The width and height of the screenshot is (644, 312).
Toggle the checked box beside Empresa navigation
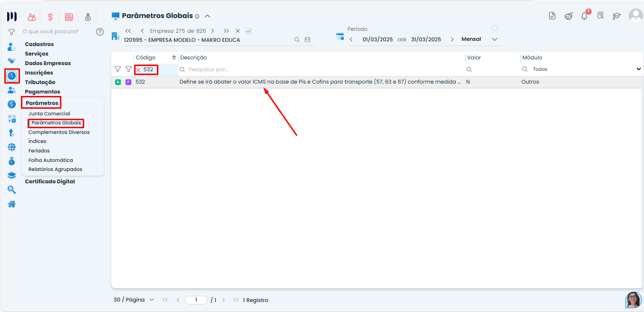(x=248, y=31)
